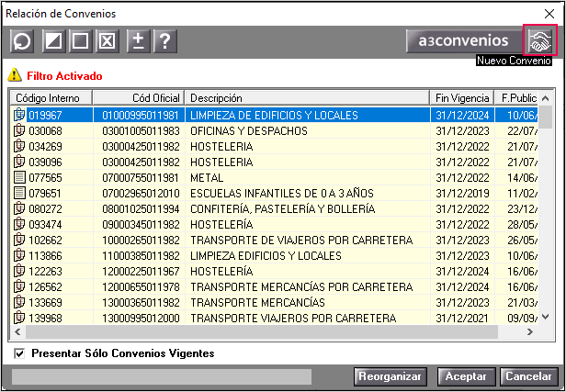
Task: Click the plus-minus toolbar icon
Action: (139, 41)
